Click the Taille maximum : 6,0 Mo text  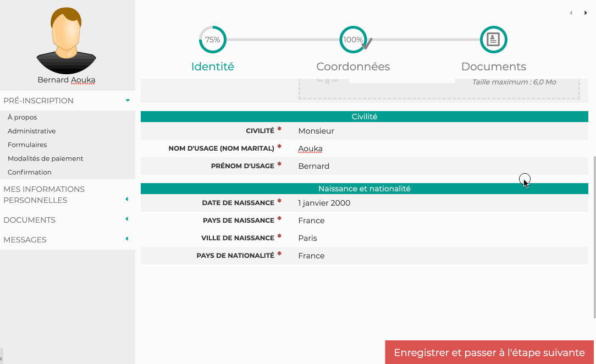[514, 82]
